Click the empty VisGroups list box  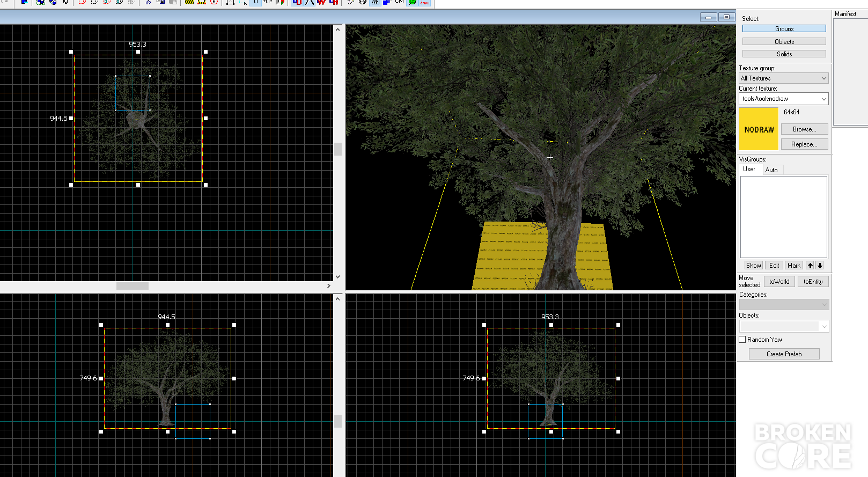(784, 217)
